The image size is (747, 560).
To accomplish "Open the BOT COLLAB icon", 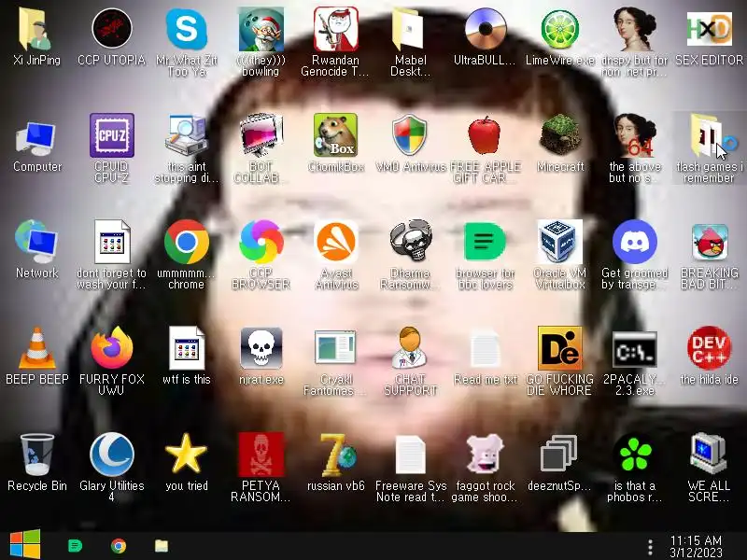I will [x=261, y=135].
